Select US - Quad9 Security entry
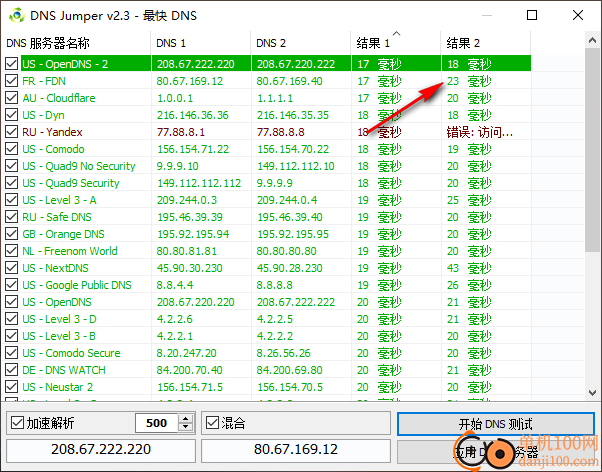602x472 pixels. 71,183
